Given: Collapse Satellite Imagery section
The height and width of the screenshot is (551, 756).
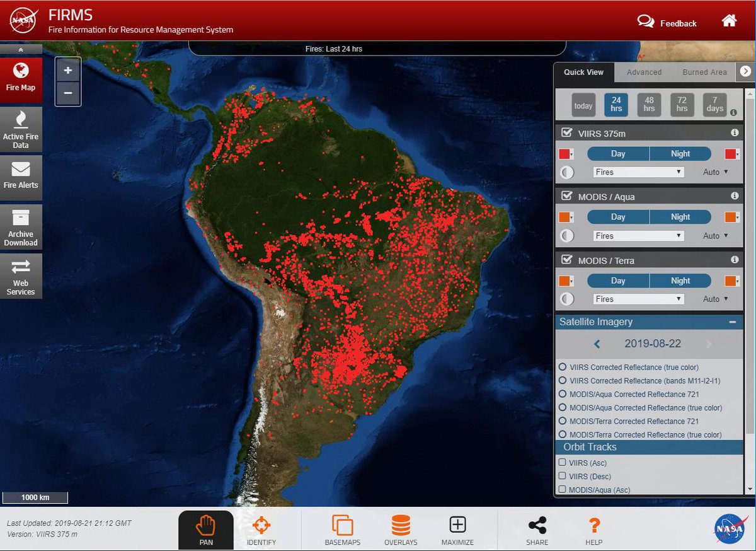Looking at the screenshot, I should tap(732, 322).
